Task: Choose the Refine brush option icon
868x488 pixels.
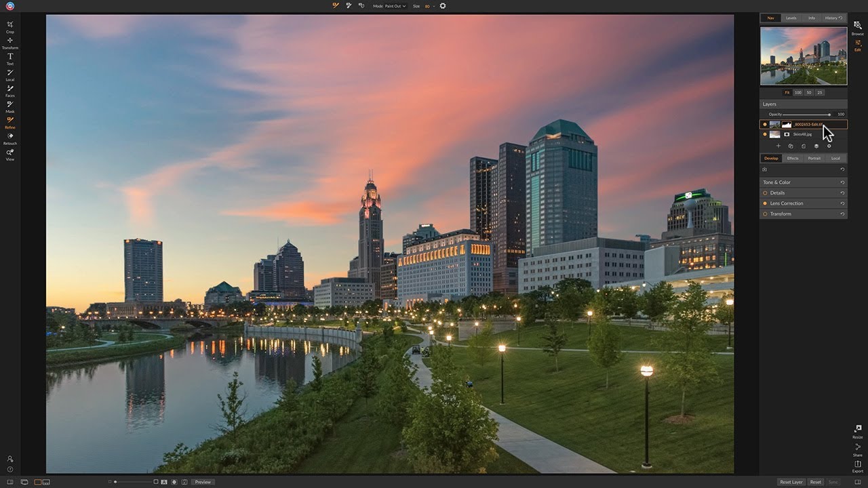Action: click(x=336, y=5)
